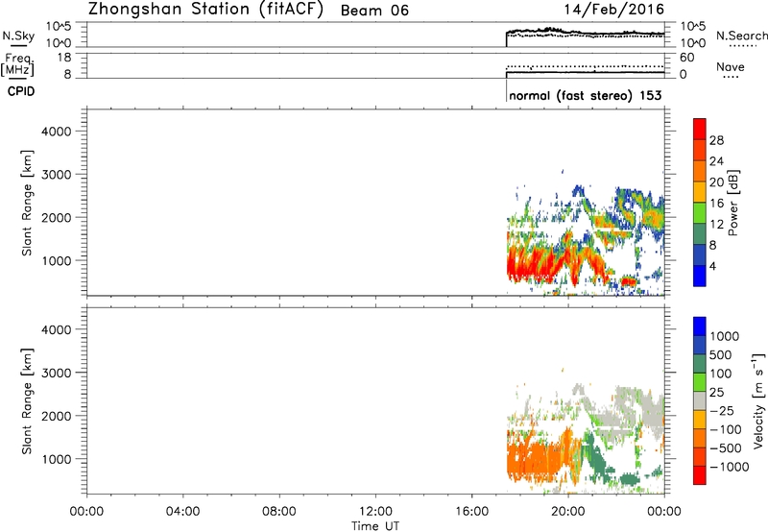This screenshot has height=532, width=768.
Task: Click the "60" tick on the Nave axis
Action: [686, 58]
